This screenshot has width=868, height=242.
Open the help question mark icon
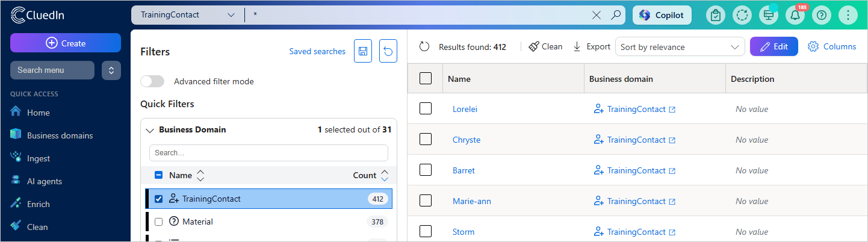tap(822, 16)
